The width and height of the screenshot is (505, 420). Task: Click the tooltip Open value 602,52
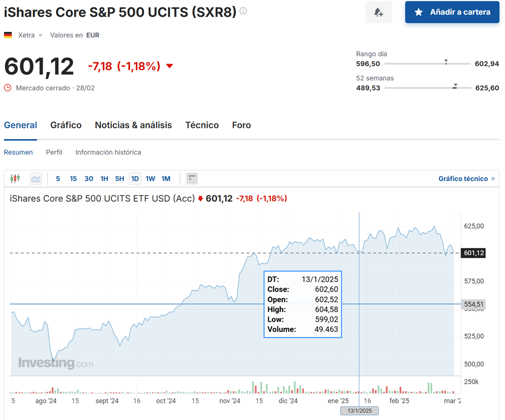[327, 299]
